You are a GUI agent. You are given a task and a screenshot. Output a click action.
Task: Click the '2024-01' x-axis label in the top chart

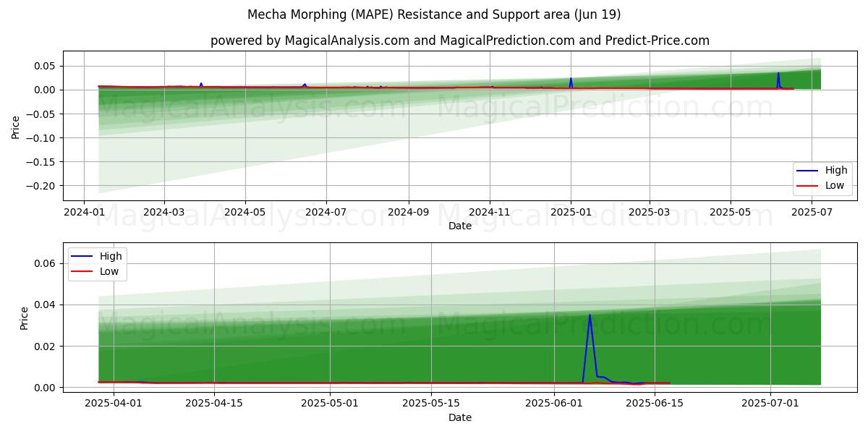pyautogui.click(x=84, y=212)
